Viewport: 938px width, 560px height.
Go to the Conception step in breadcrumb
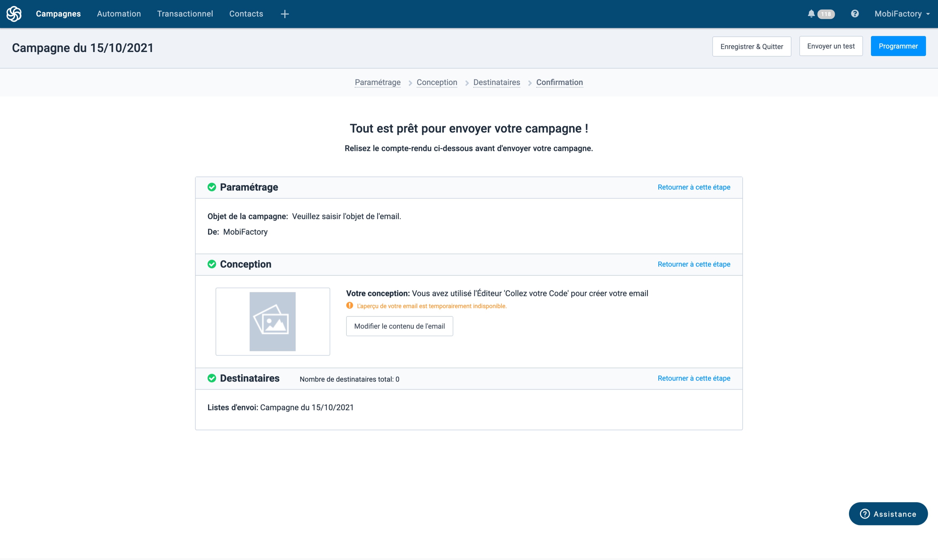[437, 82]
